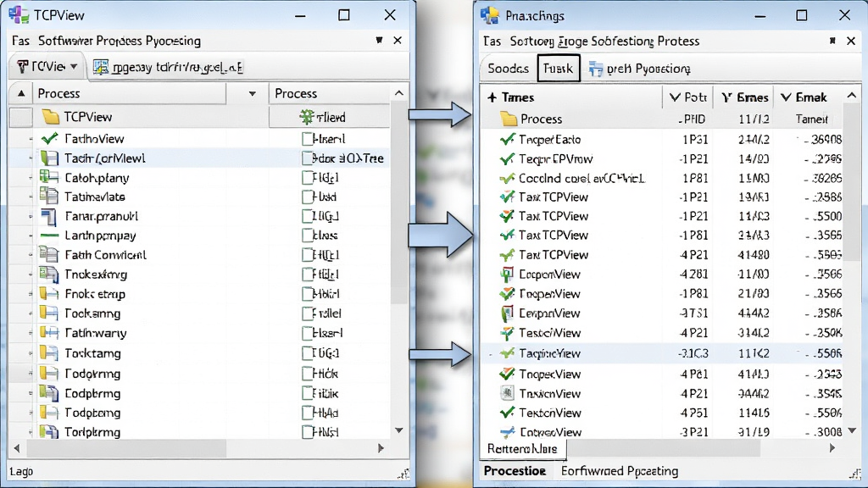The image size is (868, 488).
Task: Click the left list's horizontal scrollbar thumb
Action: 126,448
